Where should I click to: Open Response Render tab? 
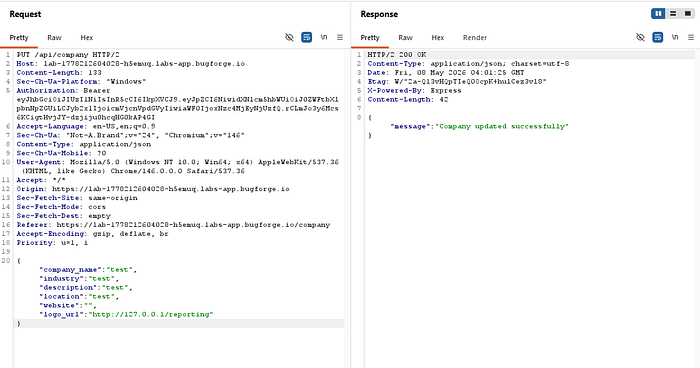[x=475, y=38]
